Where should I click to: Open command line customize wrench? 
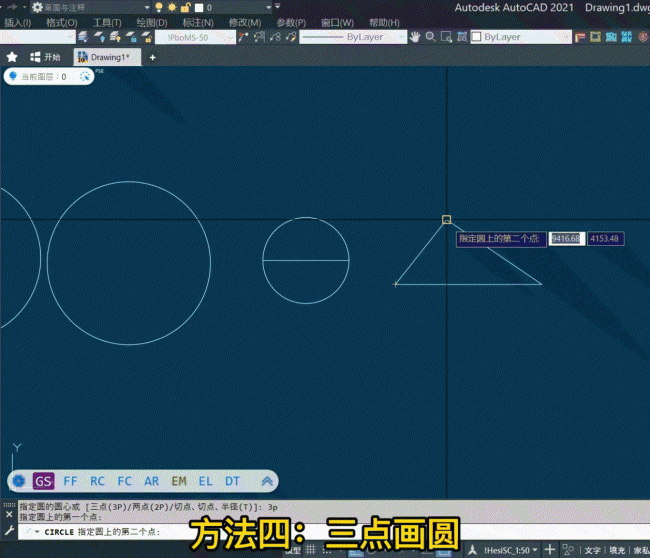click(x=9, y=530)
